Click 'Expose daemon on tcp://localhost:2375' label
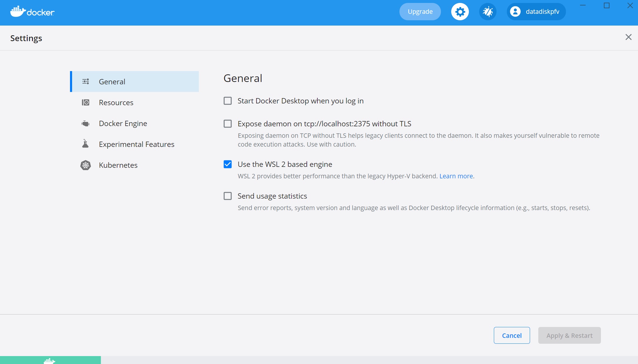 324,124
